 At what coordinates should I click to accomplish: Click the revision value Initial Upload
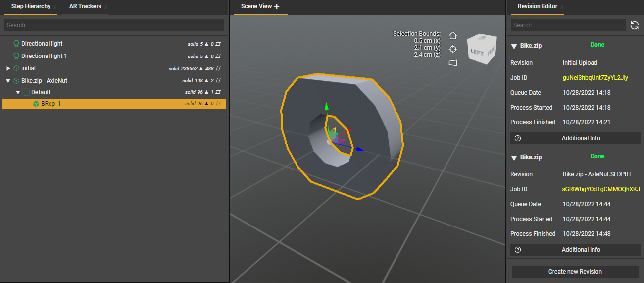tap(580, 63)
